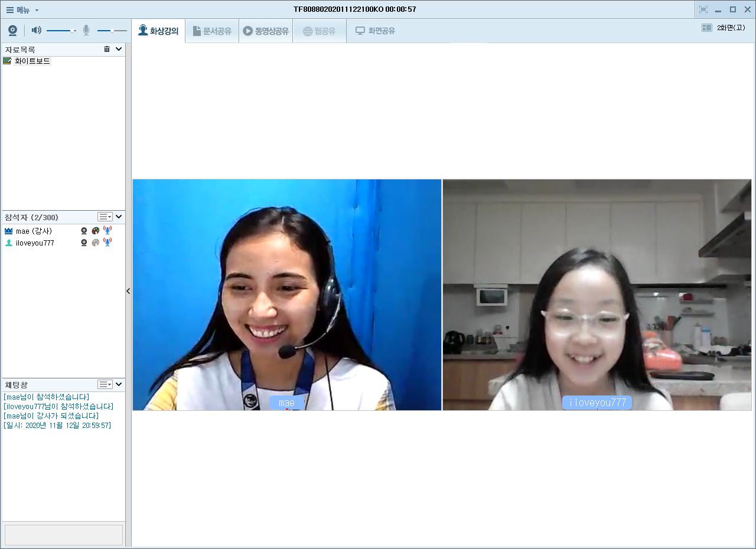
Task: Toggle microphone for iloveyou777
Action: tap(107, 242)
